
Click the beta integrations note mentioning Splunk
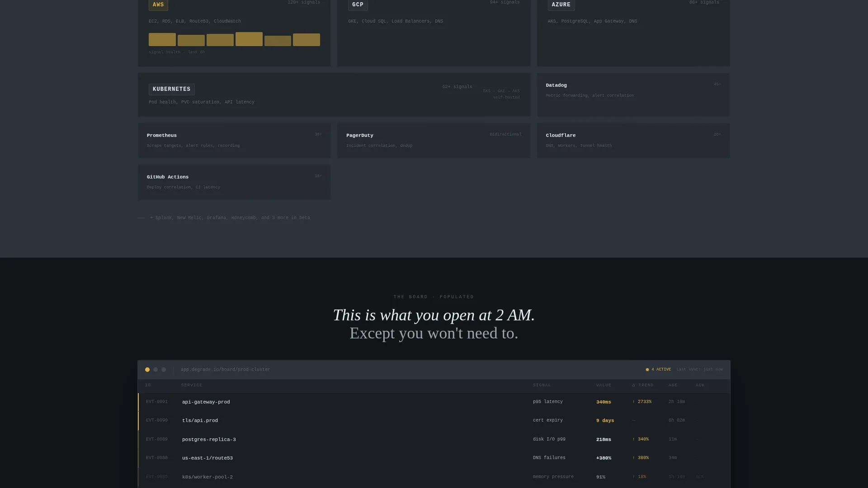click(230, 218)
